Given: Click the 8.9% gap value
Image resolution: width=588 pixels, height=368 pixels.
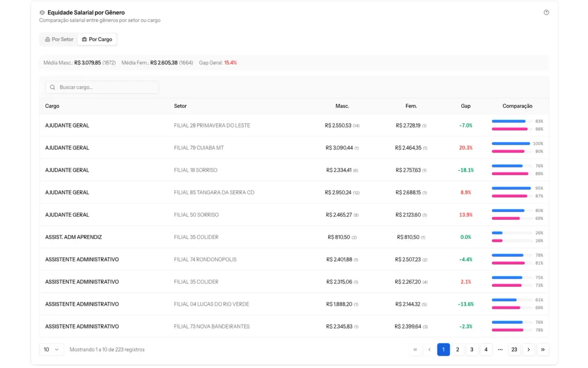Looking at the screenshot, I should click(466, 193).
